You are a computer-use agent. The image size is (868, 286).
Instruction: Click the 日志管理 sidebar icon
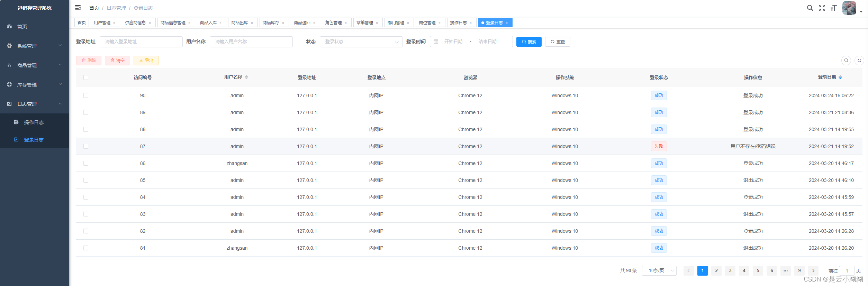pyautogui.click(x=9, y=104)
